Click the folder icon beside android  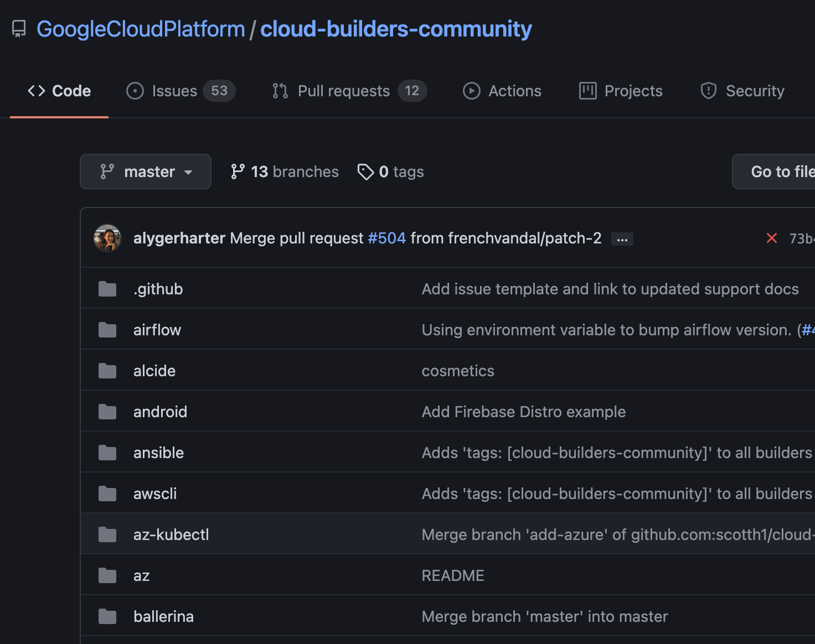click(107, 412)
